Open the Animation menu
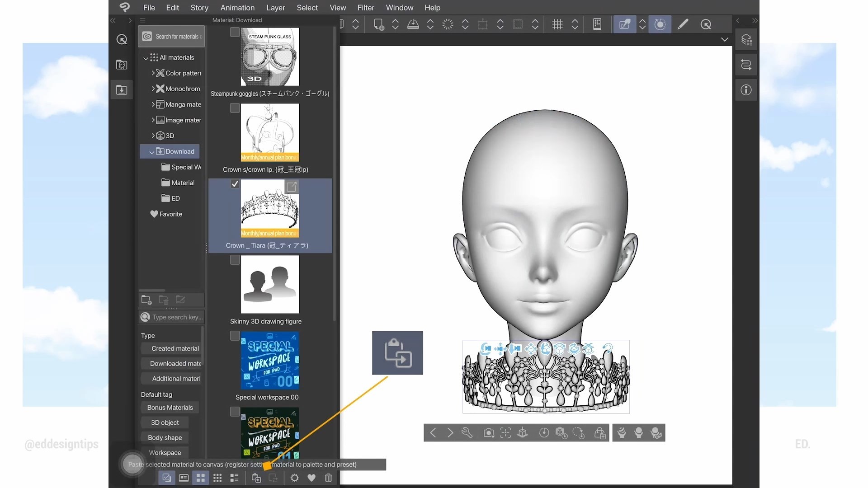This screenshot has height=488, width=868. click(237, 8)
